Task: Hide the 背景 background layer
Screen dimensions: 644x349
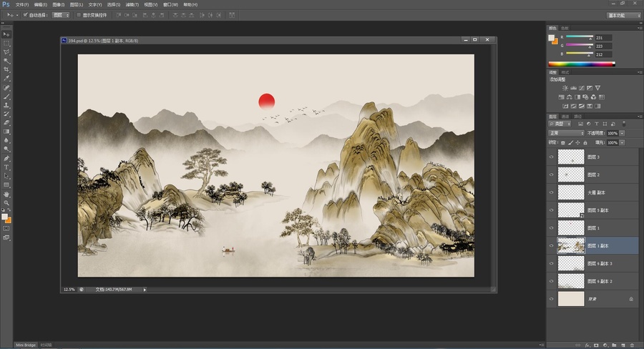Action: pyautogui.click(x=551, y=299)
